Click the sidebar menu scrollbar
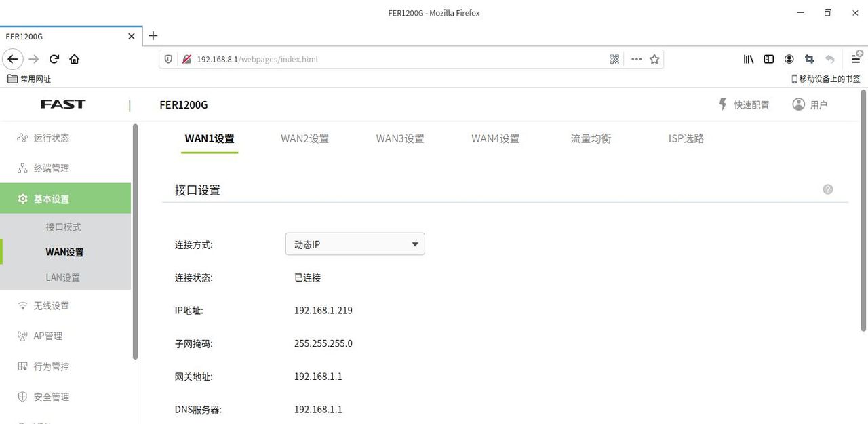This screenshot has height=424, width=868. 136,241
